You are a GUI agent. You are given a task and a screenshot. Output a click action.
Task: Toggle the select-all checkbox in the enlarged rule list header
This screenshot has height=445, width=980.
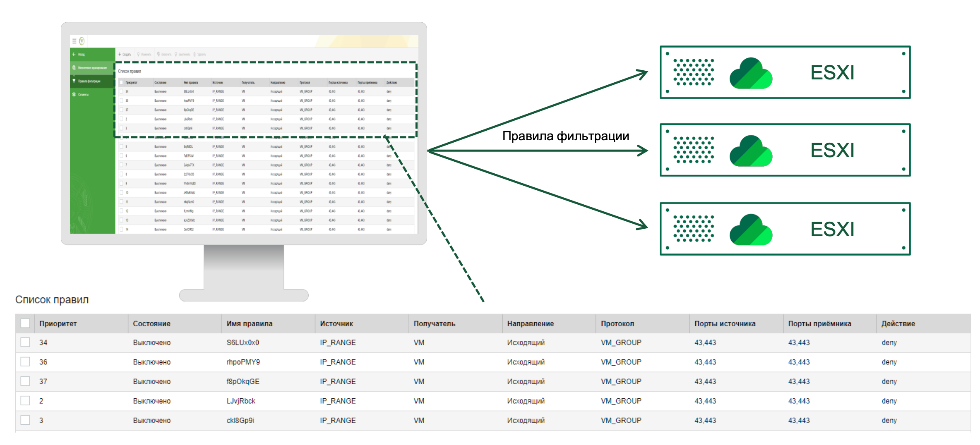[25, 323]
